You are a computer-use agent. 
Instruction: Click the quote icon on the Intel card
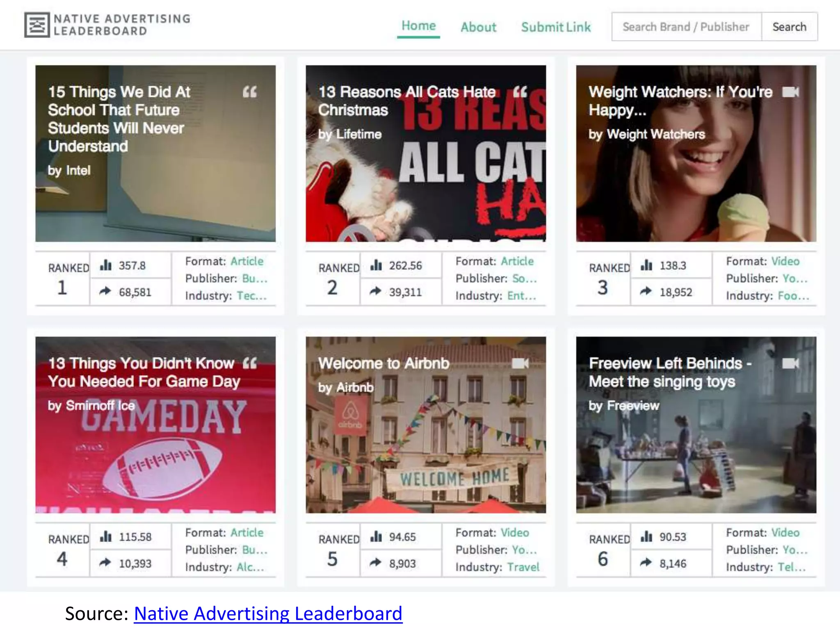coord(249,92)
